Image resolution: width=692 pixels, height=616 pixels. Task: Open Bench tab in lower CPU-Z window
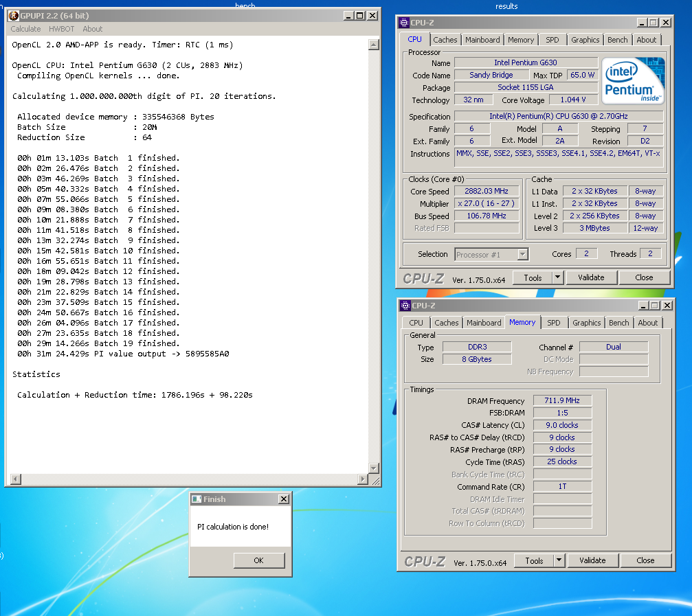[x=618, y=323]
